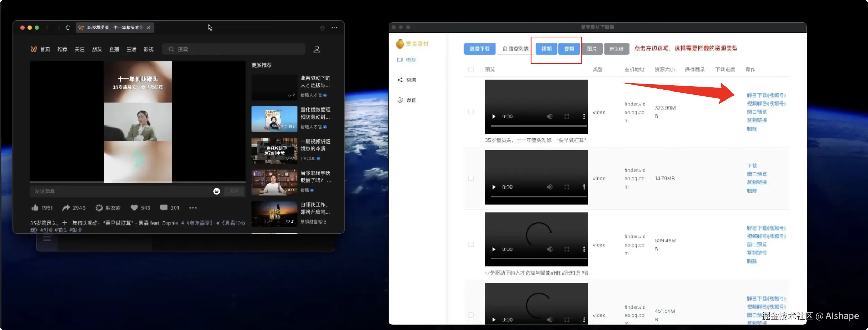Click 复制链接 for the 323.99MB video

point(757,120)
